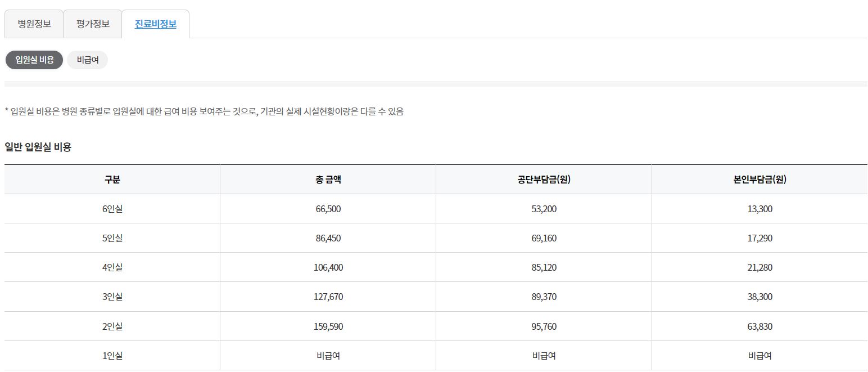This screenshot has width=868, height=372.
Task: Select the 6인실 row label
Action: point(111,208)
